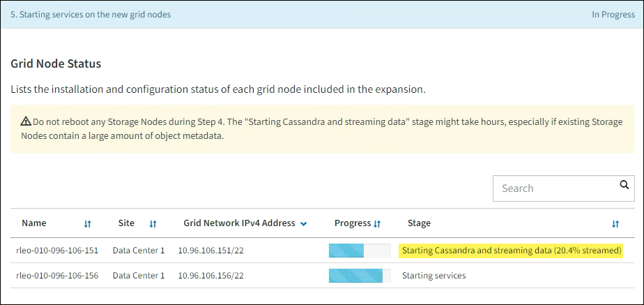
Task: Click the Site column header
Action: [x=126, y=223]
